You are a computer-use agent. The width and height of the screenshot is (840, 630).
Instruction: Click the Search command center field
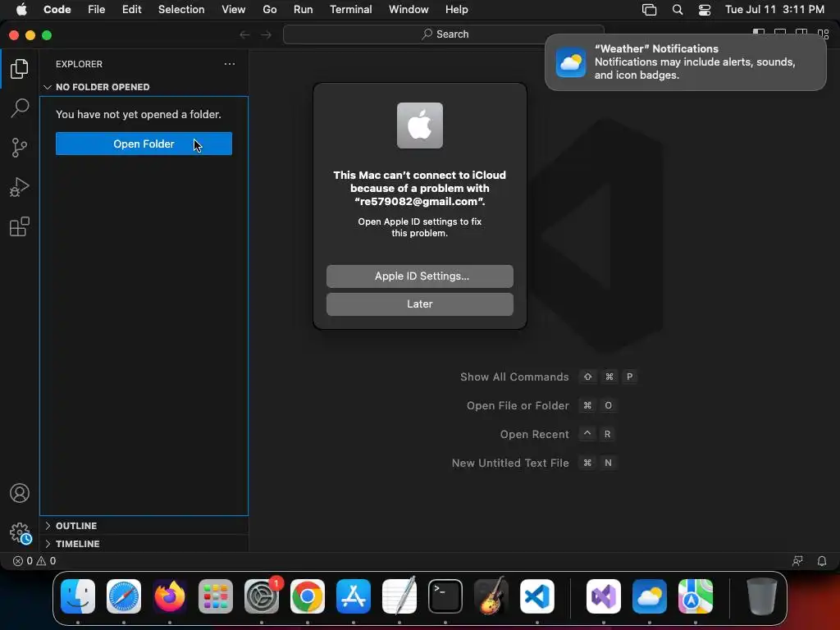click(444, 34)
